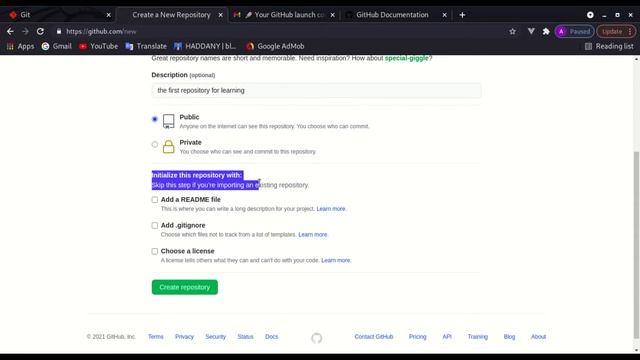Open the Terms footer link
Viewport: 640px width, 360px height.
point(156,337)
